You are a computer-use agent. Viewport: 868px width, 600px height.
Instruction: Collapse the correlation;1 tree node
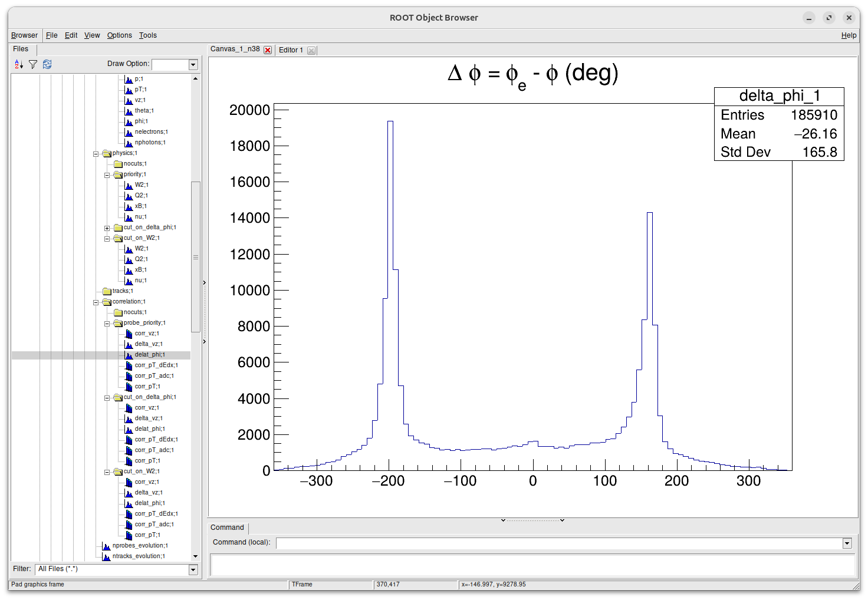coord(96,302)
